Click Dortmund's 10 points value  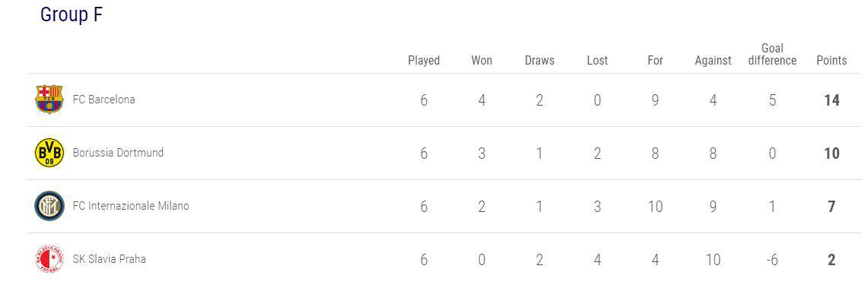point(831,153)
